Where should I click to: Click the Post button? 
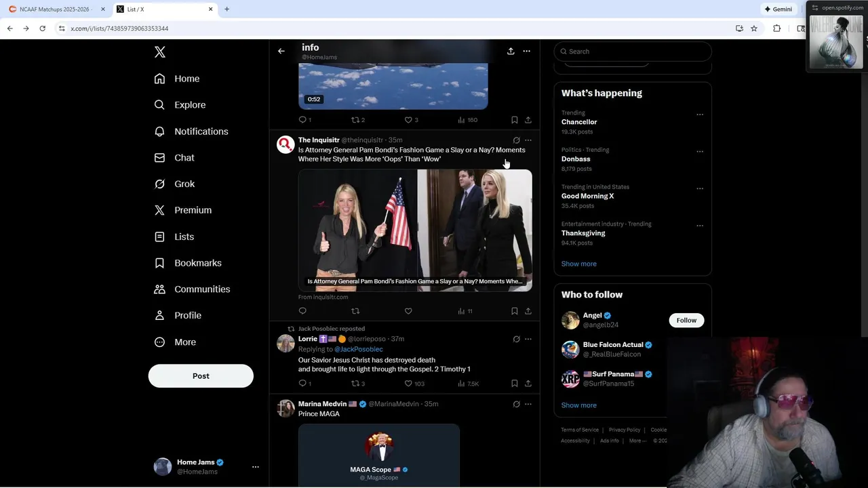(201, 376)
